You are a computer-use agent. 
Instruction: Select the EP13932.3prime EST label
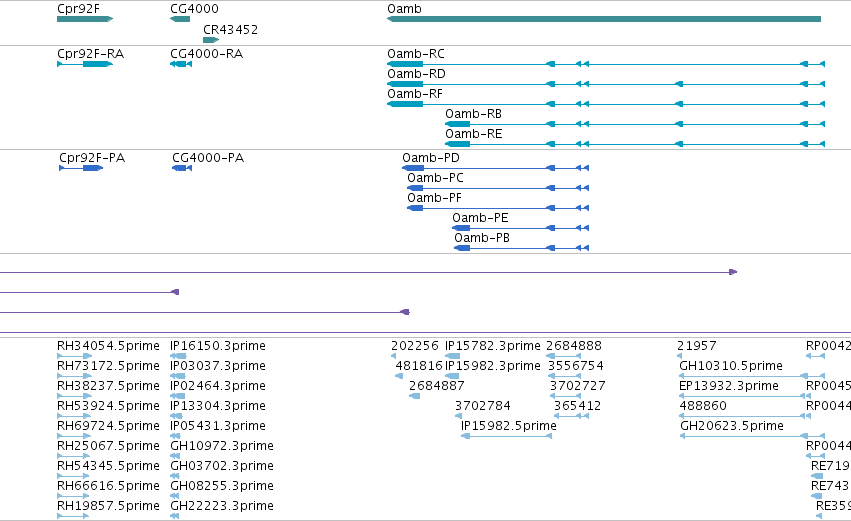point(729,386)
